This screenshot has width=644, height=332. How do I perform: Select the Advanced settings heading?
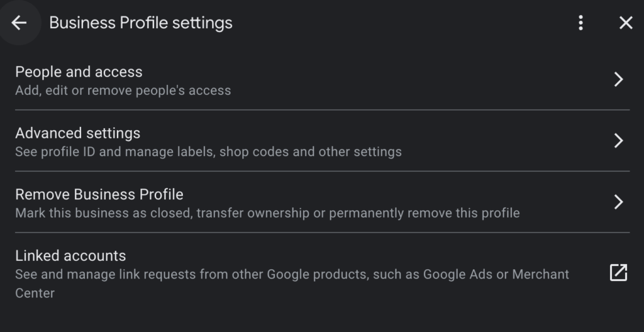(77, 133)
